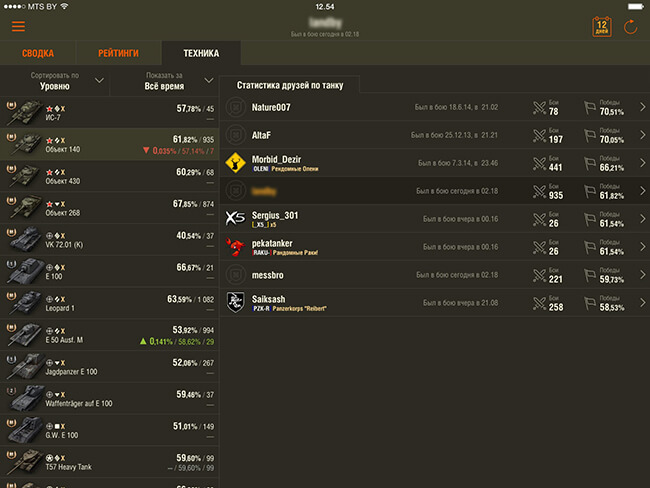This screenshot has width=650, height=488.
Task: Select the Waffenträger auf E 100 icon
Action: (x=26, y=398)
